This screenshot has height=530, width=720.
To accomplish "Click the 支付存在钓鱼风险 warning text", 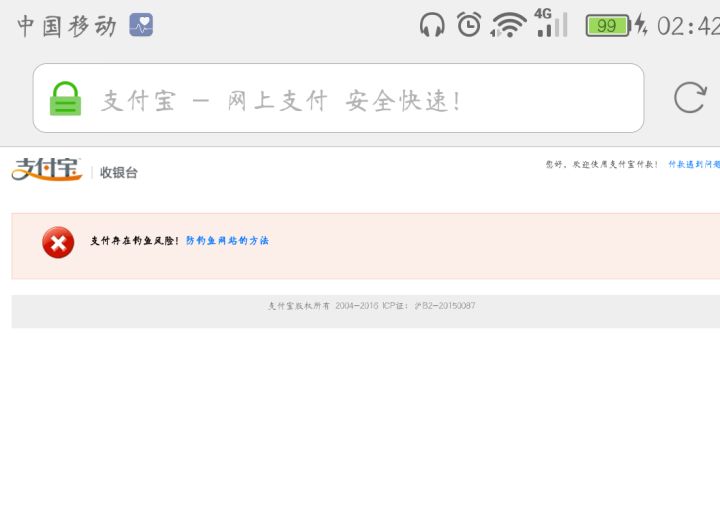I will (134, 241).
